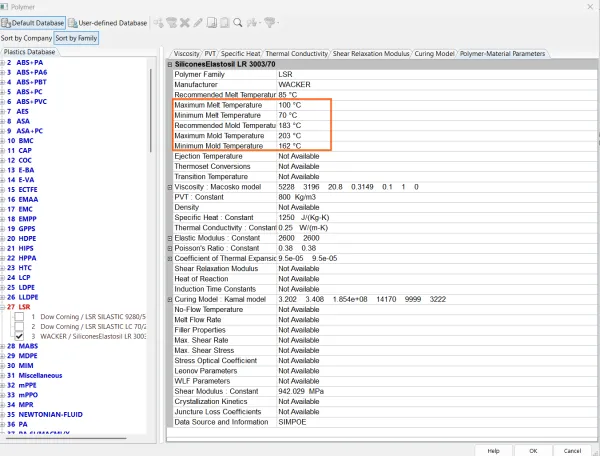The width and height of the screenshot is (600, 456).
Task: Select 5 ABS+PC family
Action: (25, 92)
